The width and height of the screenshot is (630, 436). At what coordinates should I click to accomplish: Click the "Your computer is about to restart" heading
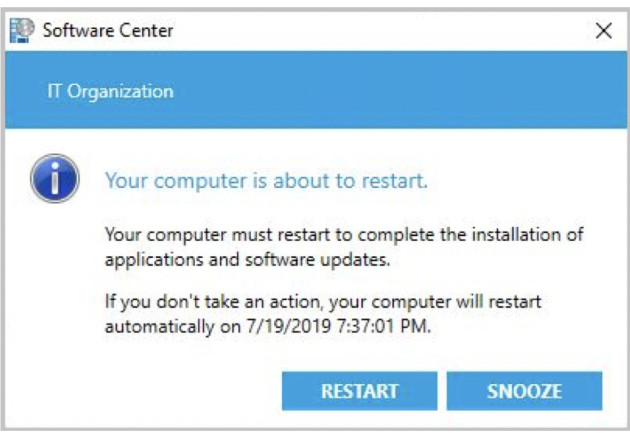point(266,182)
